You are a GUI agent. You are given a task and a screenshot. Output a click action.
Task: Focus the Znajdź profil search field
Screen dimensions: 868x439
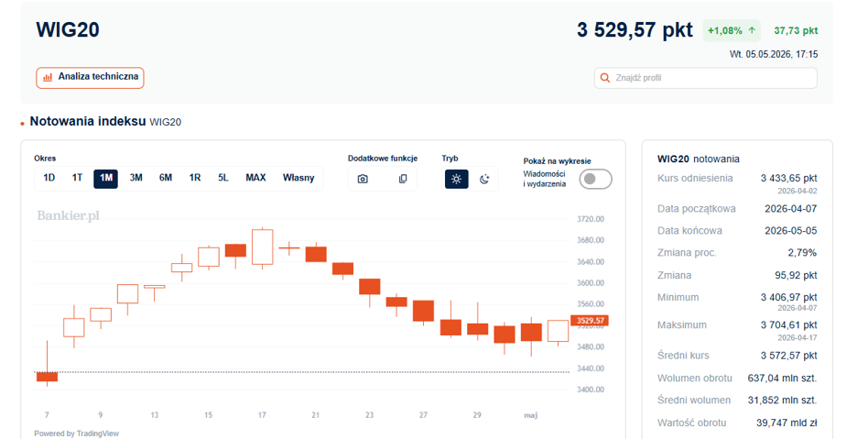(x=706, y=78)
